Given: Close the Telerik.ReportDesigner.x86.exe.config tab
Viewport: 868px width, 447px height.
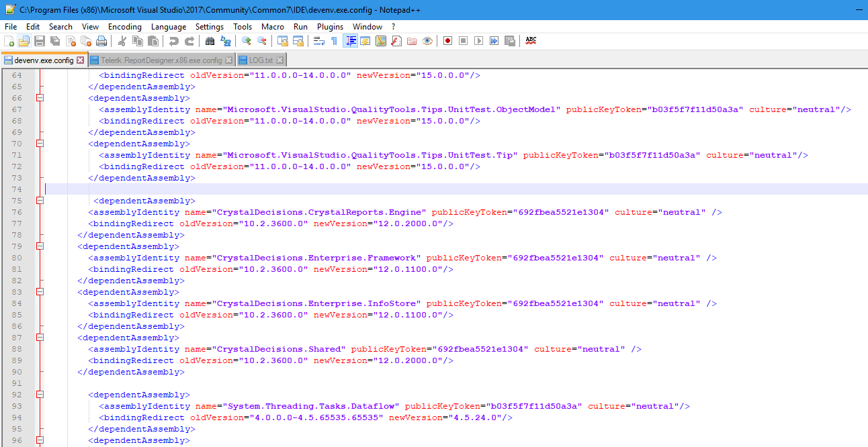Looking at the screenshot, I should point(228,60).
